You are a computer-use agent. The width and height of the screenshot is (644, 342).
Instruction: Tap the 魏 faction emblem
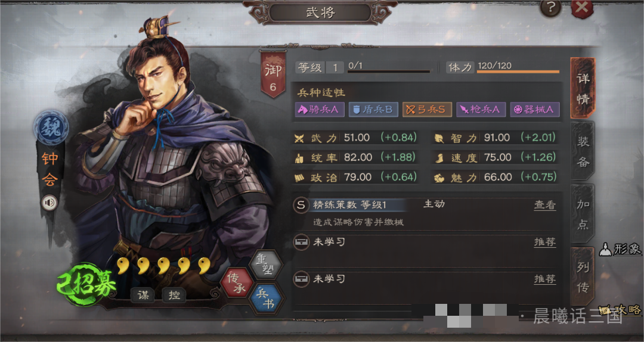tap(51, 128)
